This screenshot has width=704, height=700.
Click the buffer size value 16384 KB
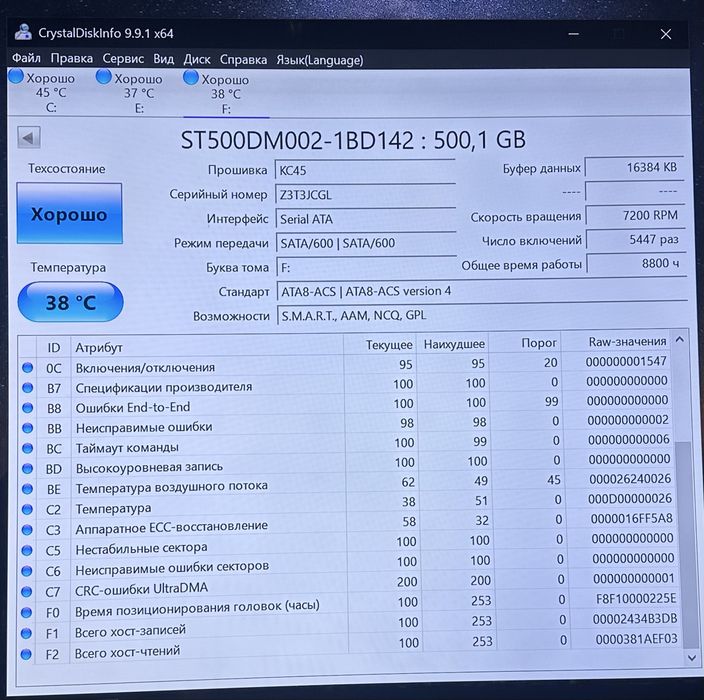click(x=634, y=167)
